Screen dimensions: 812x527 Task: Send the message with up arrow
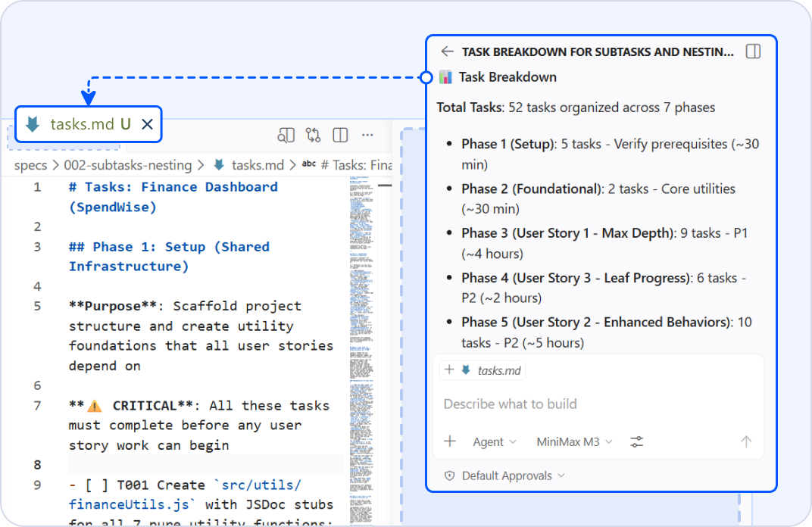[x=745, y=442]
